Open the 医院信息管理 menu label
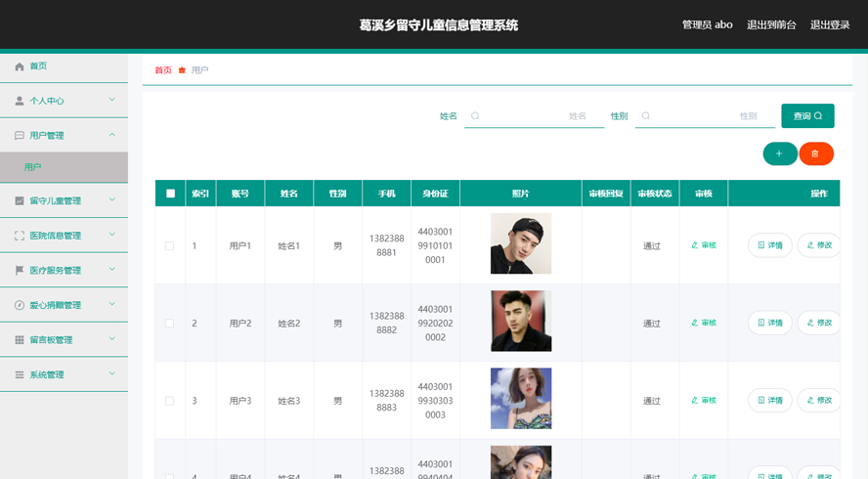 click(x=56, y=236)
